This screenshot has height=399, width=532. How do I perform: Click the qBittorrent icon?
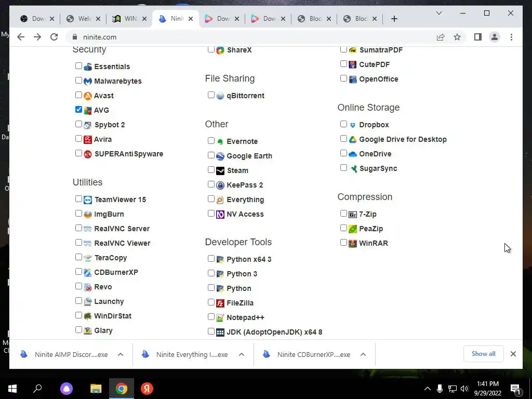(x=220, y=96)
